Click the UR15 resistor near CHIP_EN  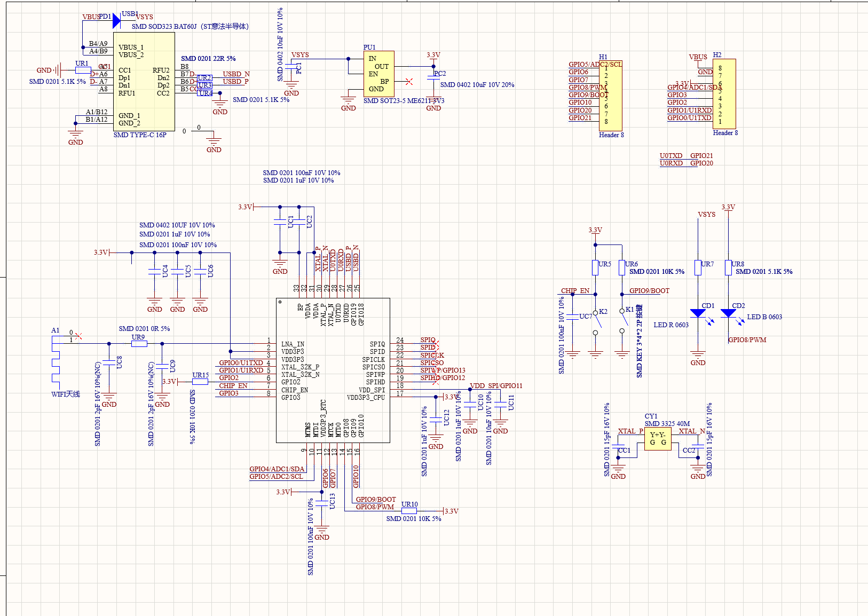click(200, 382)
